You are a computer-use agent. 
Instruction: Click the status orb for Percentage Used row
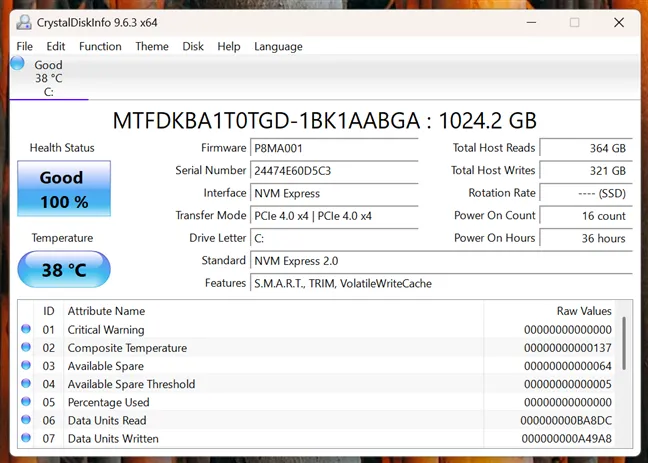[x=26, y=402]
